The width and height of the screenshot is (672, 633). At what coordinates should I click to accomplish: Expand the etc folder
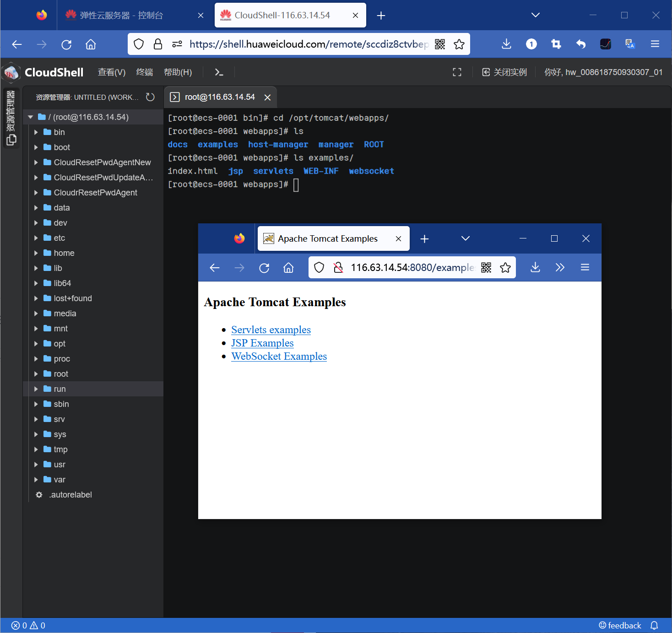36,238
